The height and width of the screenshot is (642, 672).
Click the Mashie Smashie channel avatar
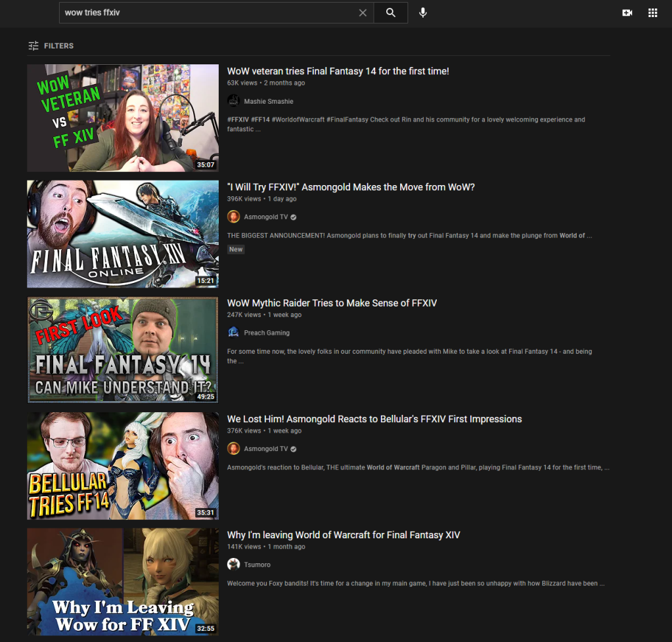[x=233, y=101]
